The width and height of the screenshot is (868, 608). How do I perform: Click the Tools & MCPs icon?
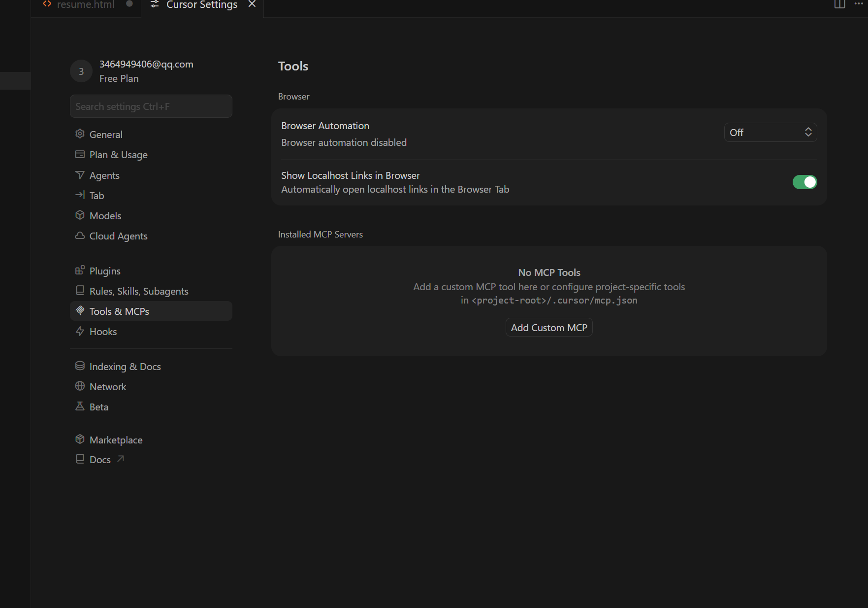[x=80, y=311]
